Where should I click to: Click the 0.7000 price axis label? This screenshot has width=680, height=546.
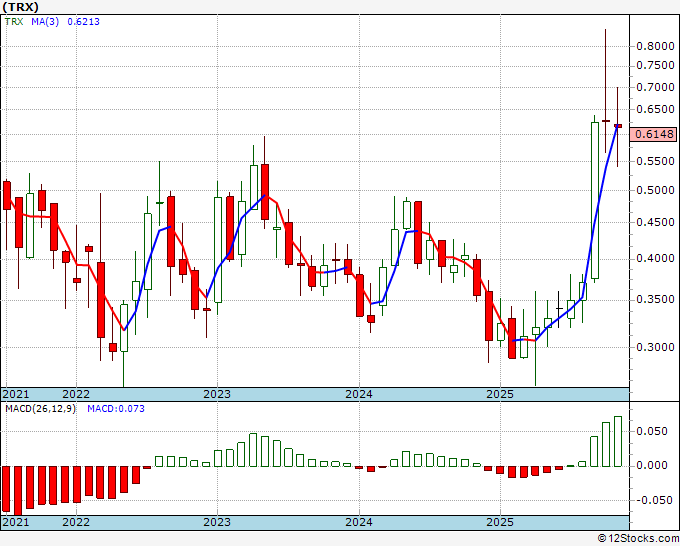tap(655, 87)
